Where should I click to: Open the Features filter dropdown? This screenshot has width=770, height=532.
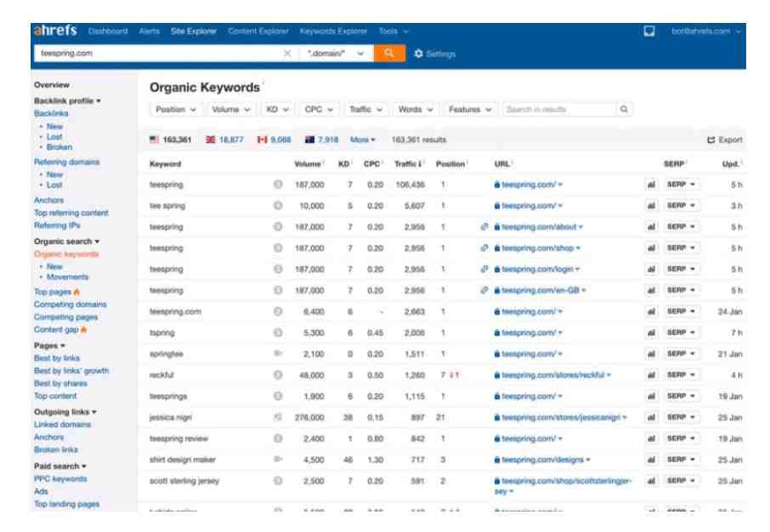point(470,109)
